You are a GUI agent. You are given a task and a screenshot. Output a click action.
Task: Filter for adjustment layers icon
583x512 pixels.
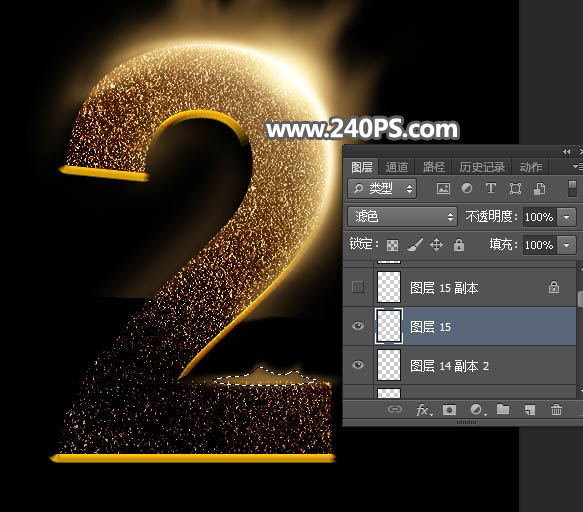tap(467, 189)
